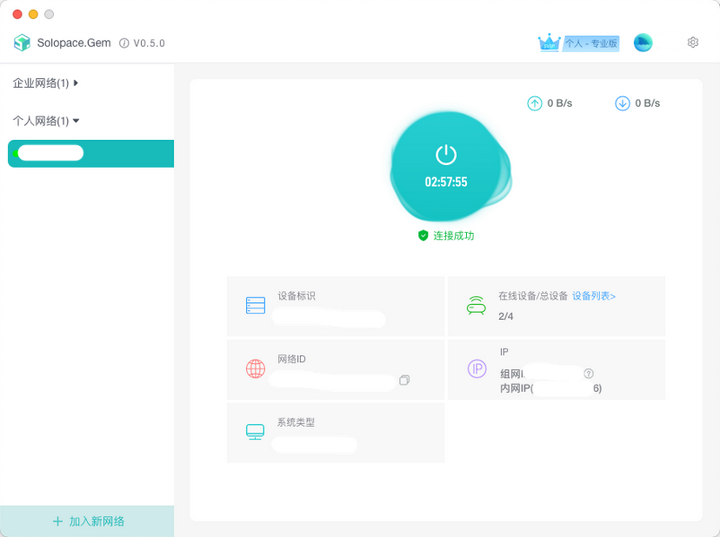Click the router icon for online devices

point(476,305)
